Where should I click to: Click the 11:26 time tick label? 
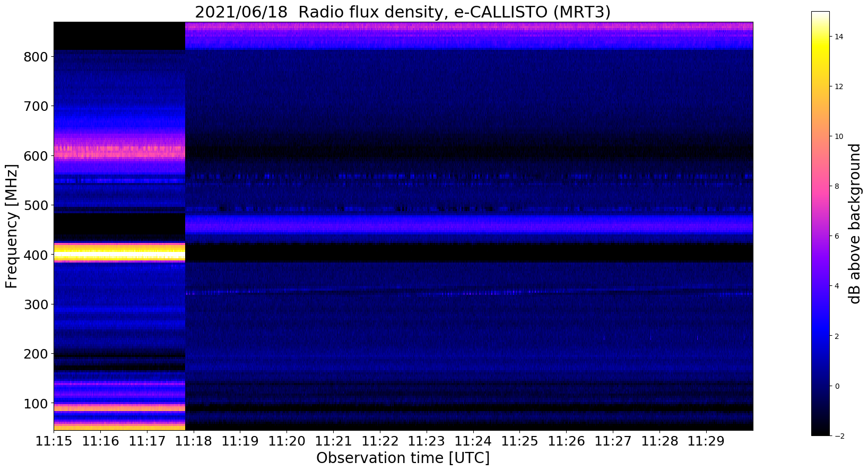566,441
